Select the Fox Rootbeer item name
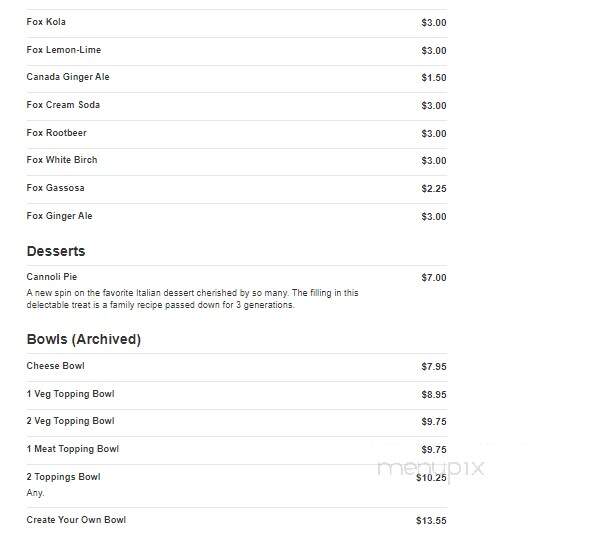This screenshot has width=610, height=551. point(57,133)
